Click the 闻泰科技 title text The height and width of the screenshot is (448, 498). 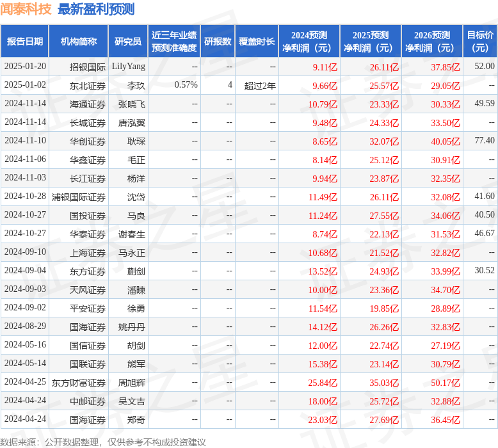point(26,9)
